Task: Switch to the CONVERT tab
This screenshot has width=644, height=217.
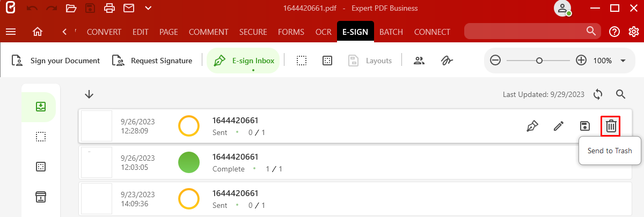Action: [x=104, y=32]
